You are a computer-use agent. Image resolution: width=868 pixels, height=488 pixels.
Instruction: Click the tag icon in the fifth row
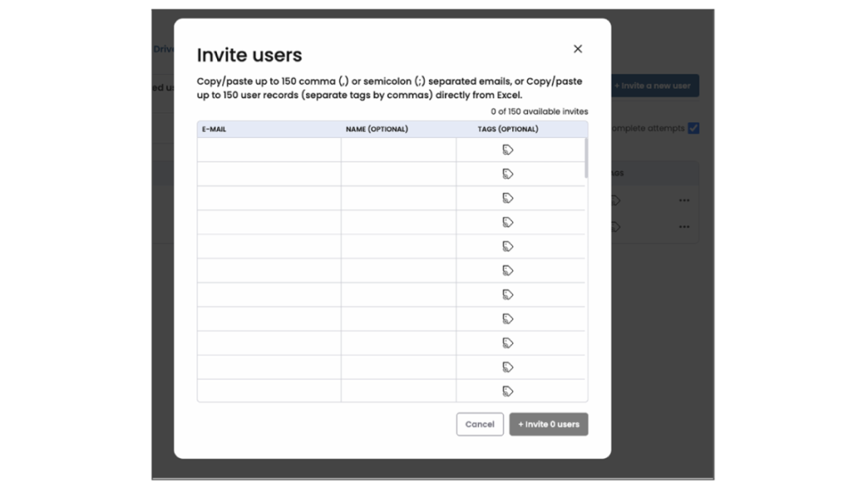coord(508,247)
